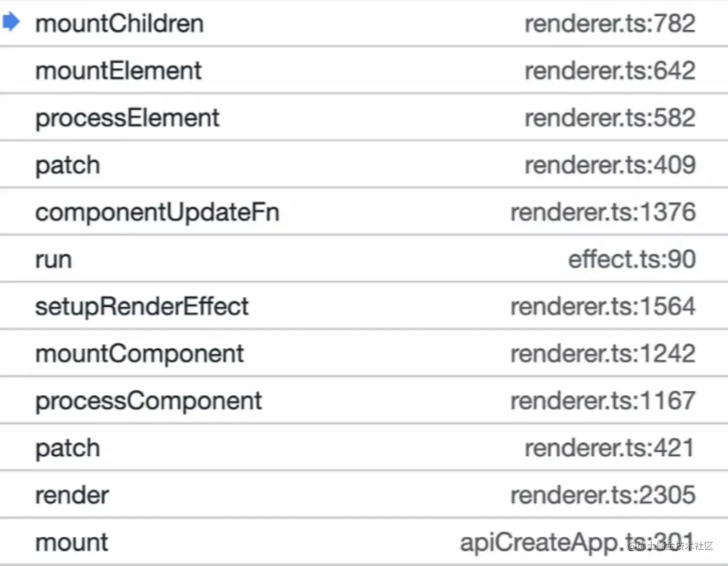Select the mount stack frame
The image size is (728, 566).
71,543
